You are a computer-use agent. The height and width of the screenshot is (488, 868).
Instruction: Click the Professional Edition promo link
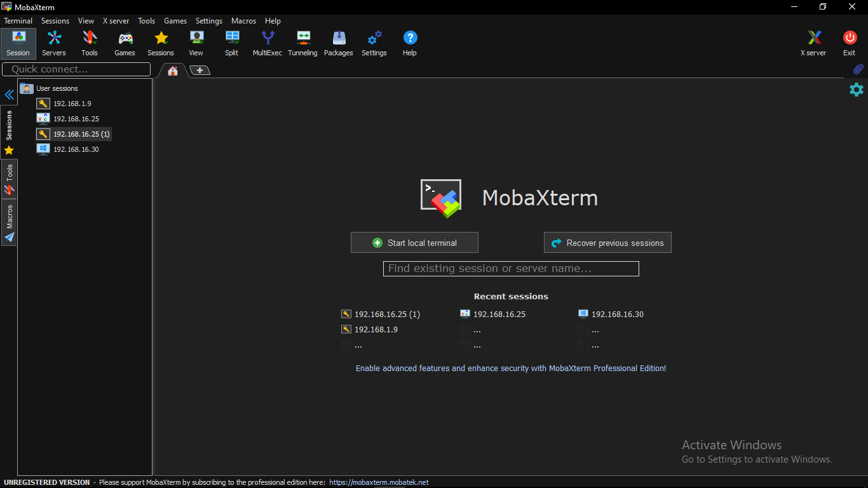pyautogui.click(x=511, y=368)
